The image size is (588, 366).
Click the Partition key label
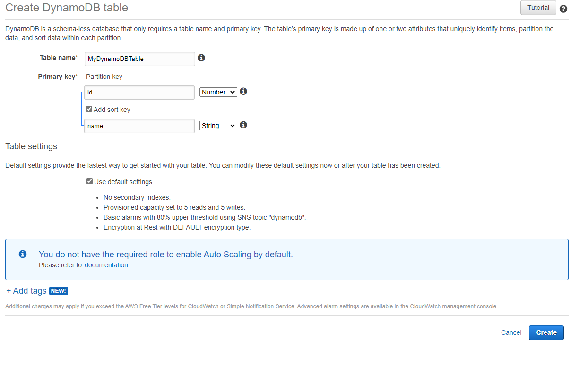point(104,77)
